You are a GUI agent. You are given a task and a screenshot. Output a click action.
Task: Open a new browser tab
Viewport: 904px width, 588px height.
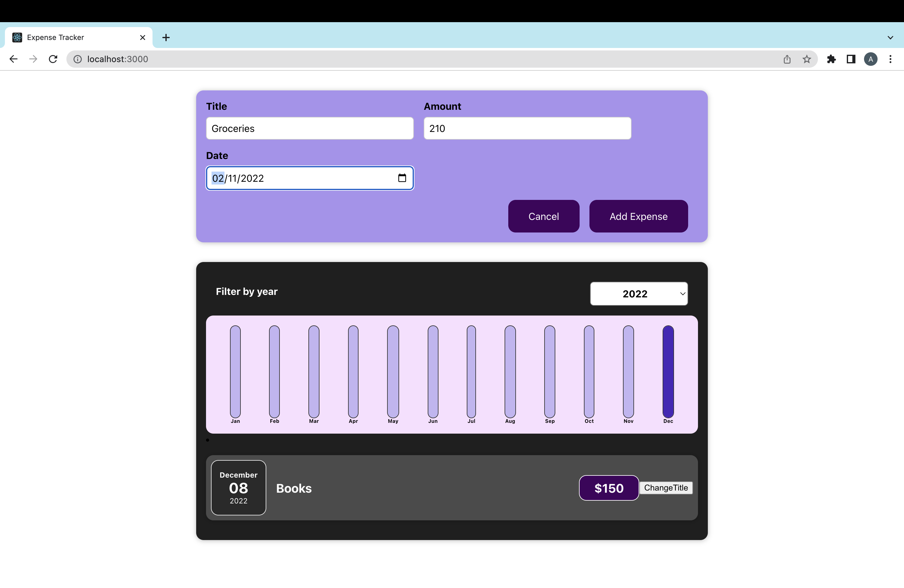pos(166,37)
